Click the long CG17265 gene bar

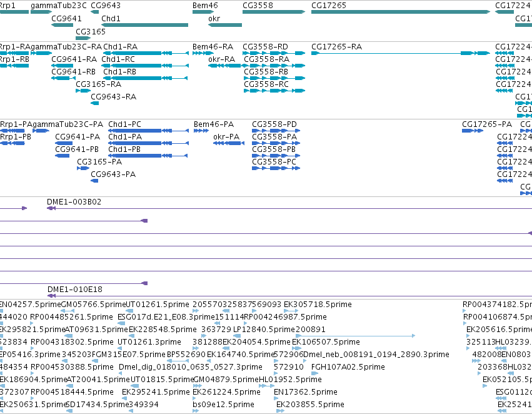click(x=401, y=12)
